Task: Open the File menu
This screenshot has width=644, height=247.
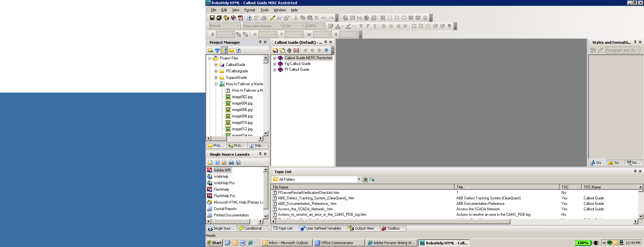Action: point(213,10)
